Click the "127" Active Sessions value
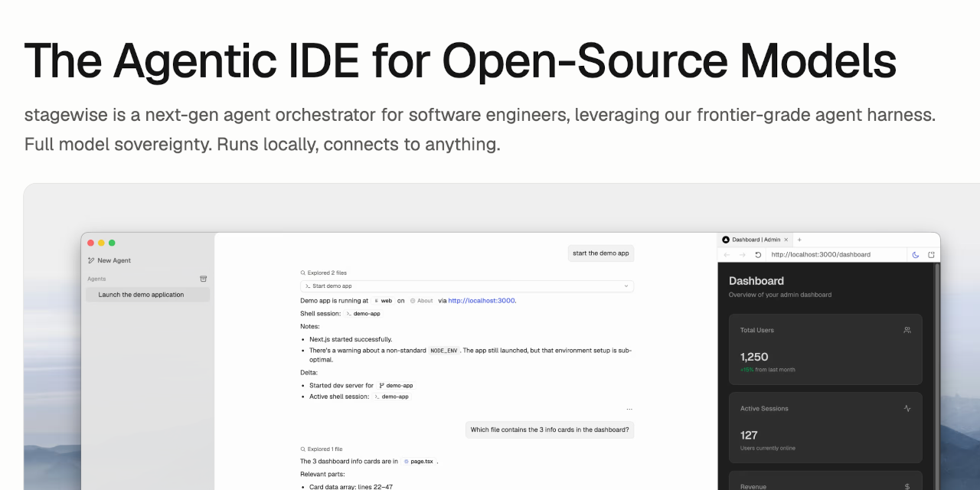This screenshot has width=980, height=490. 749,435
